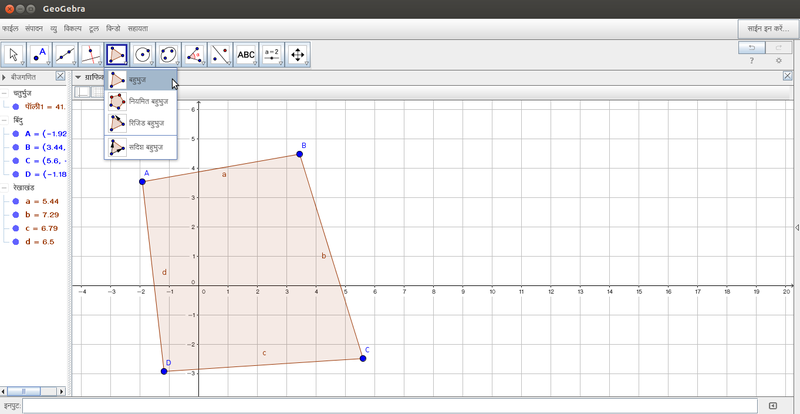Select the Line through two points tool
Image resolution: width=800 pixels, height=414 pixels.
(66, 55)
